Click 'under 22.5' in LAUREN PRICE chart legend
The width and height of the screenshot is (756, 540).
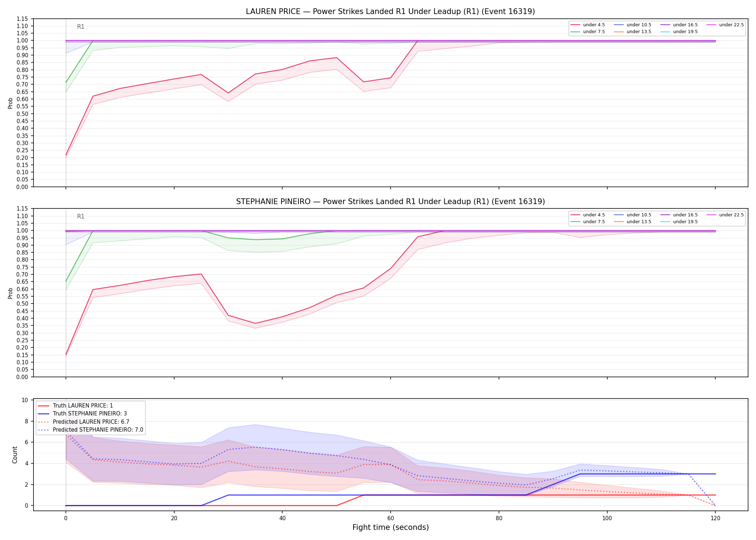point(725,25)
